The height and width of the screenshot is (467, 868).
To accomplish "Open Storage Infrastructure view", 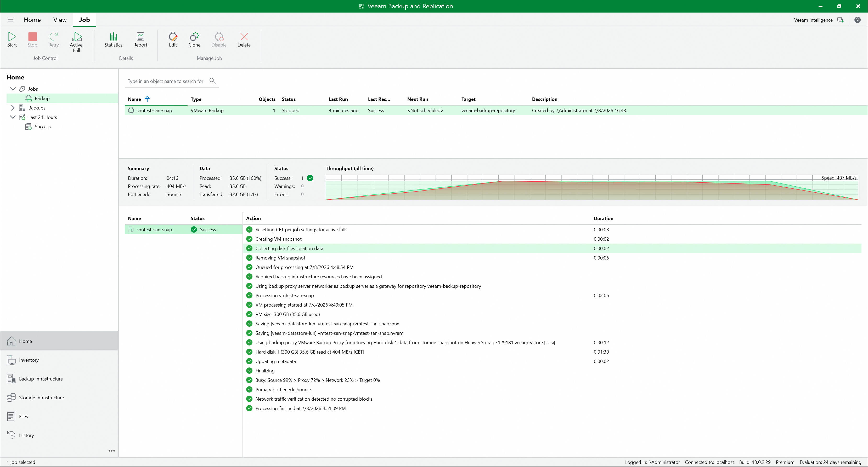I will [x=59, y=398].
